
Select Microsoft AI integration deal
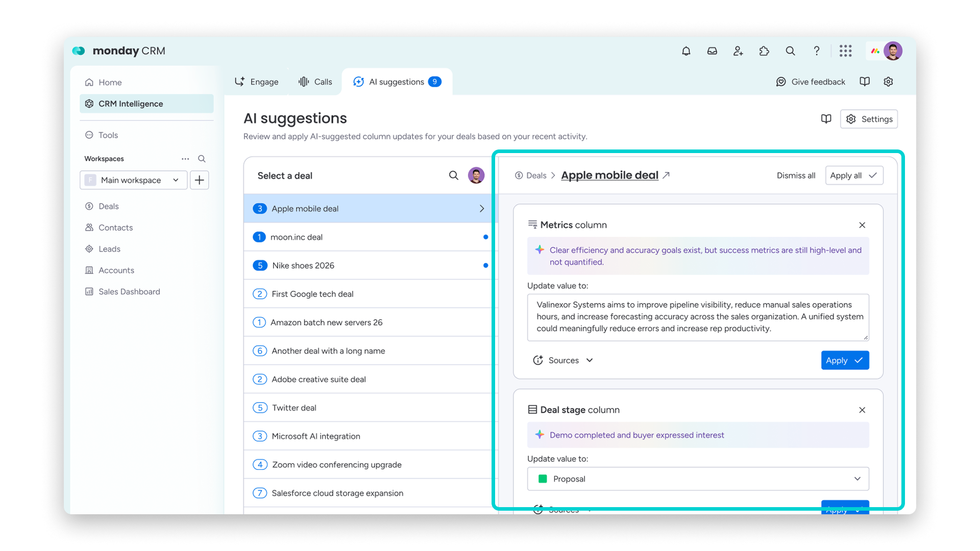coord(367,436)
